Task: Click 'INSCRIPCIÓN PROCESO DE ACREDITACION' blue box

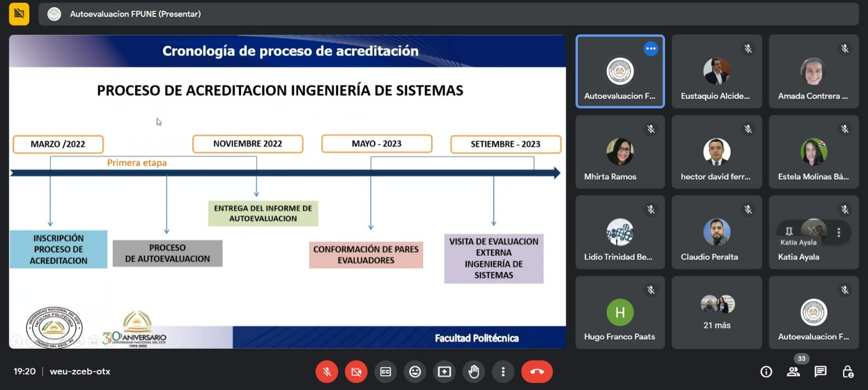Action: click(x=59, y=249)
